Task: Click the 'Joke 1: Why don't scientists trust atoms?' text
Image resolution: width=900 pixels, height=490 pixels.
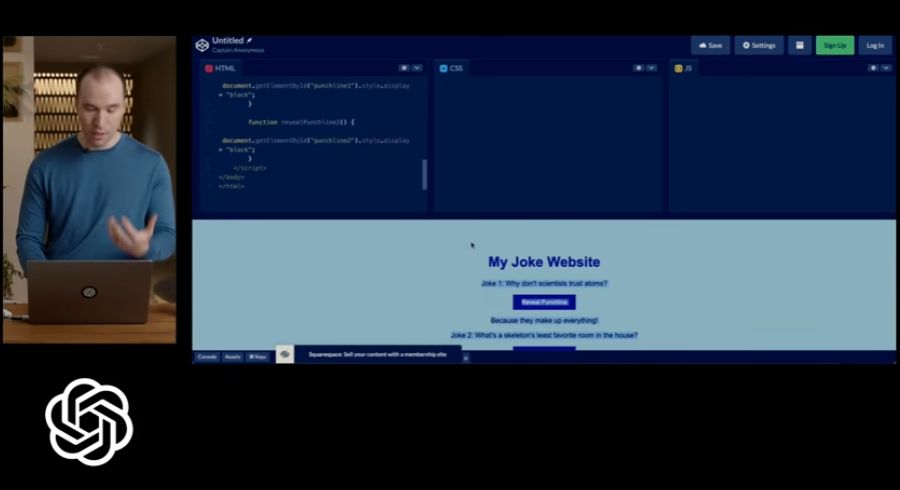Action: [x=544, y=283]
